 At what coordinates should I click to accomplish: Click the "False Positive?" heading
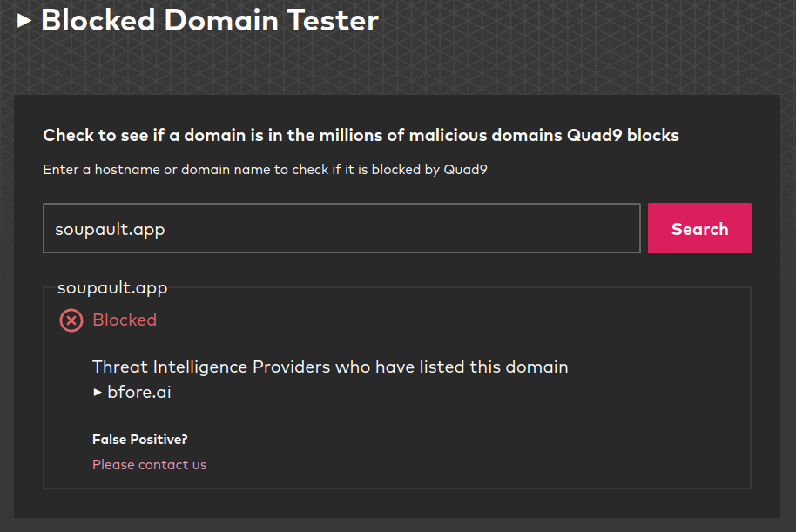point(139,439)
